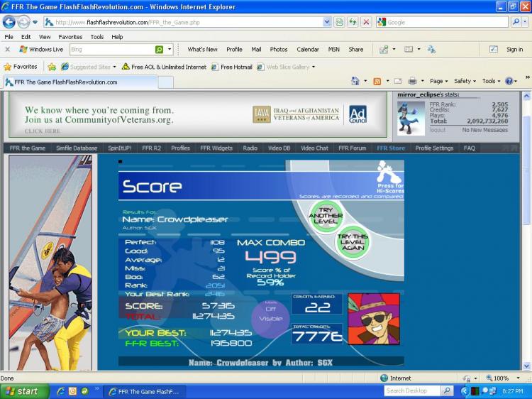Expand the address bar history dropdown
532x399 pixels.
(x=326, y=23)
